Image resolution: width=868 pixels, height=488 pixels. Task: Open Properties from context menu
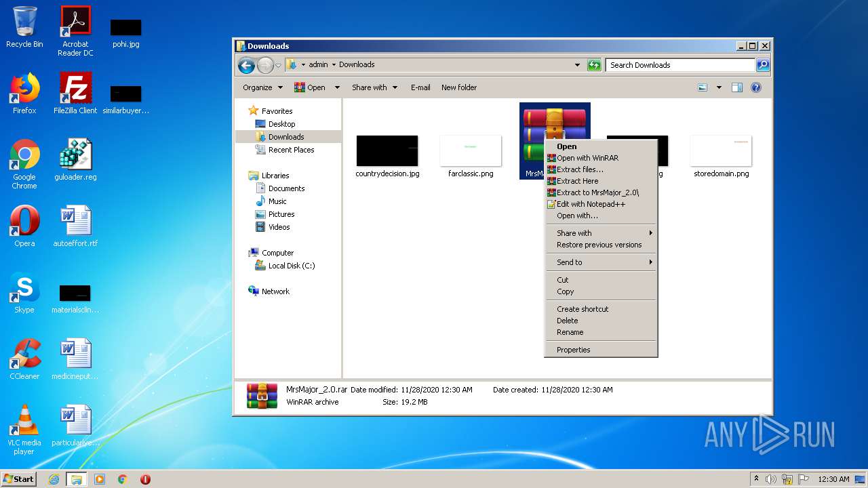[x=601, y=350]
